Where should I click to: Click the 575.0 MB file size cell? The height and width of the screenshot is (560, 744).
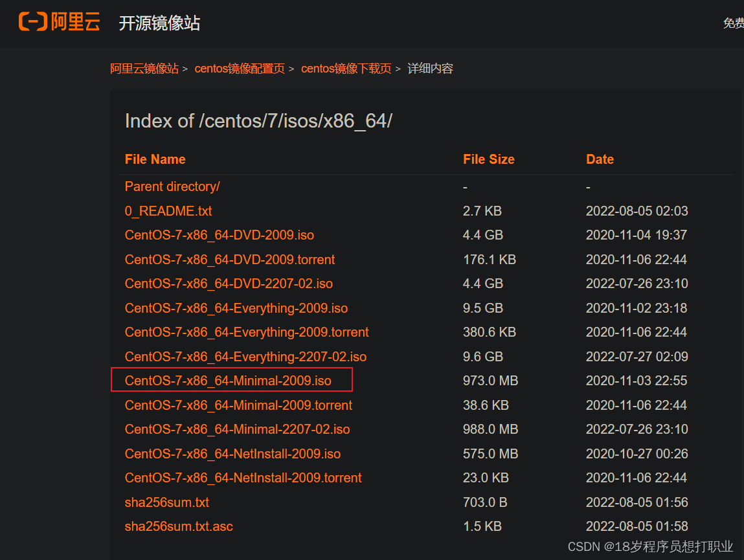pos(491,454)
